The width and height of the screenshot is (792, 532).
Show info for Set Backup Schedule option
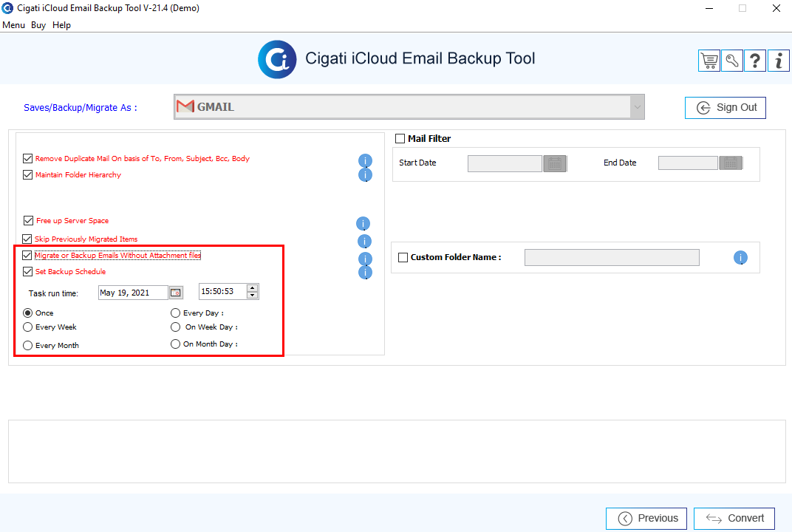pos(365,273)
